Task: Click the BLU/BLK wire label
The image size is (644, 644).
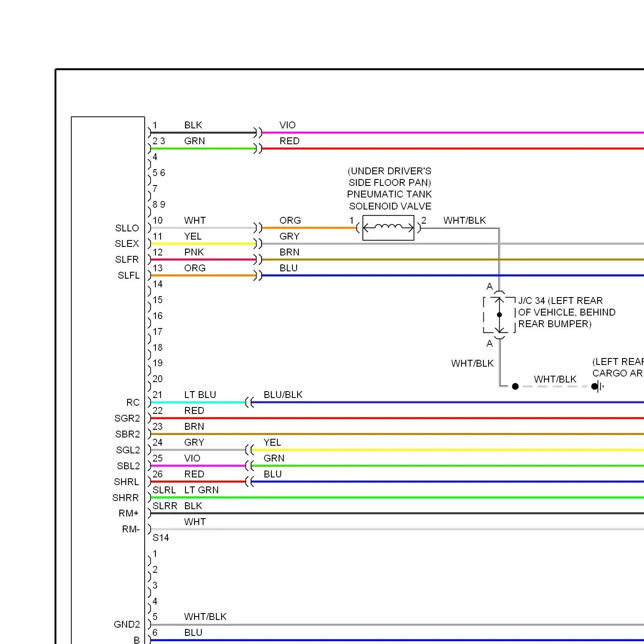Action: tap(283, 395)
